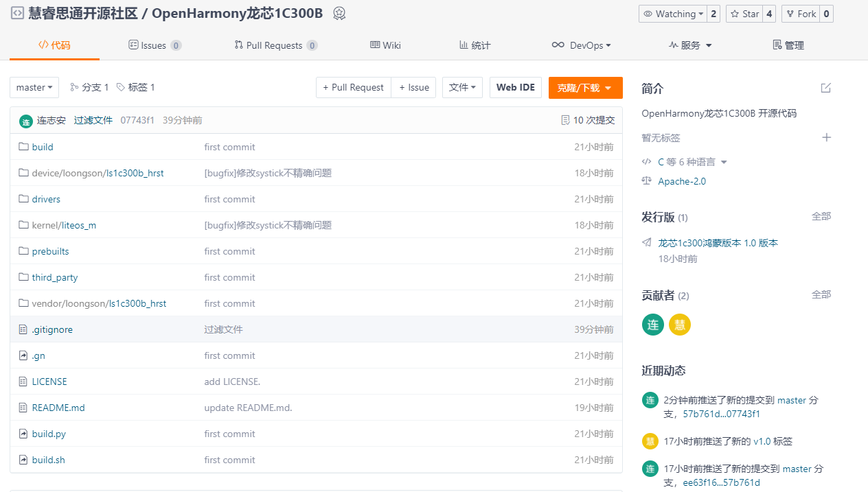Screen dimensions: 868x492
Task: Click the prebuilts folder icon
Action: point(23,251)
